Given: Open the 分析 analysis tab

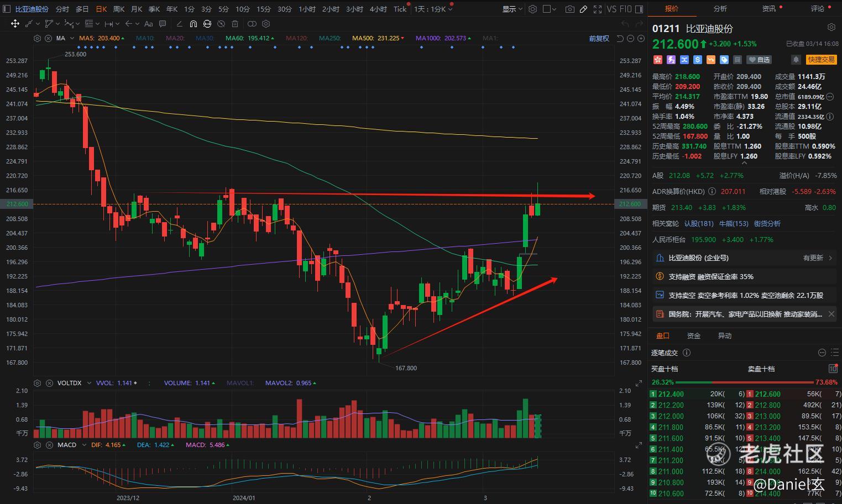Looking at the screenshot, I should pos(720,9).
